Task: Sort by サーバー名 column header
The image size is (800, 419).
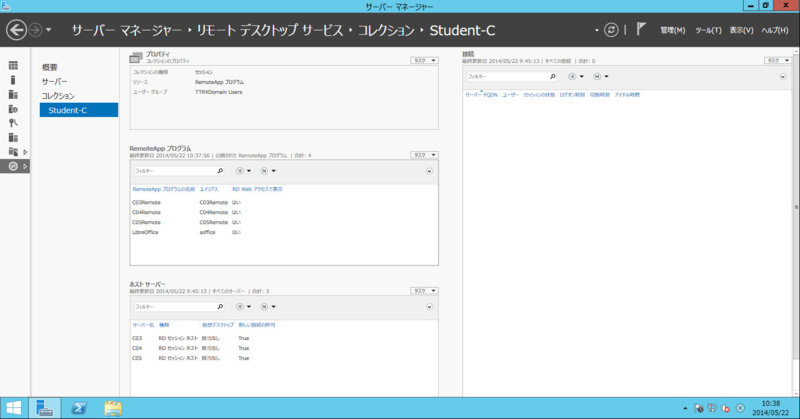Action: pyautogui.click(x=143, y=325)
